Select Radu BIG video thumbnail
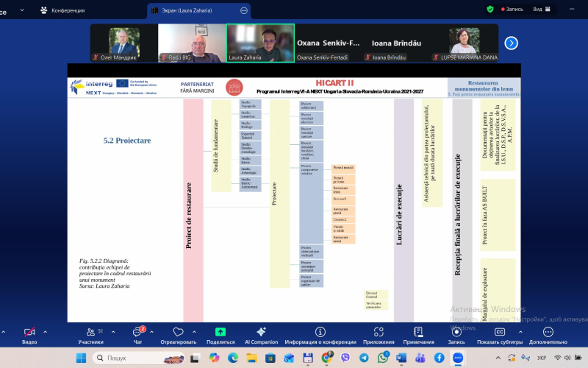The height and width of the screenshot is (368, 588). coord(190,43)
